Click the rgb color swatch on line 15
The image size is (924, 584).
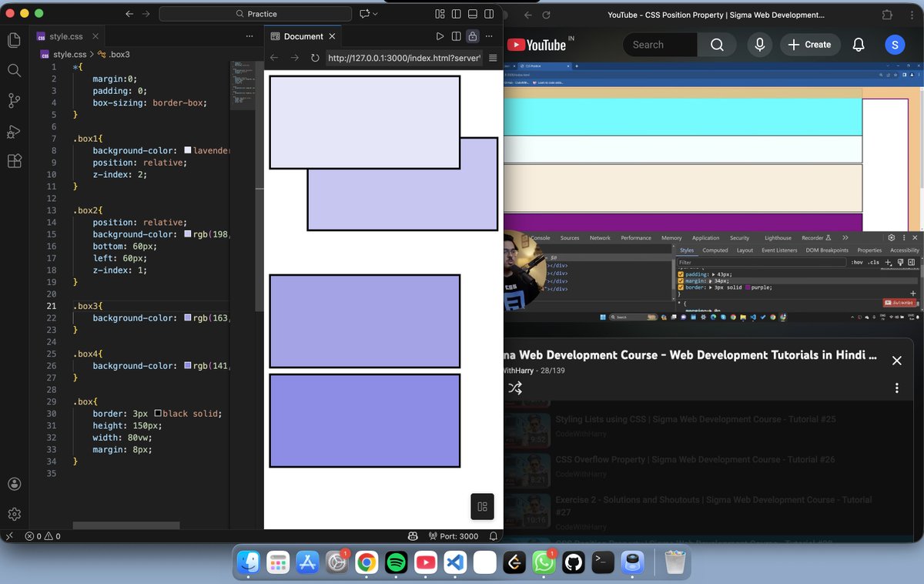tap(188, 234)
